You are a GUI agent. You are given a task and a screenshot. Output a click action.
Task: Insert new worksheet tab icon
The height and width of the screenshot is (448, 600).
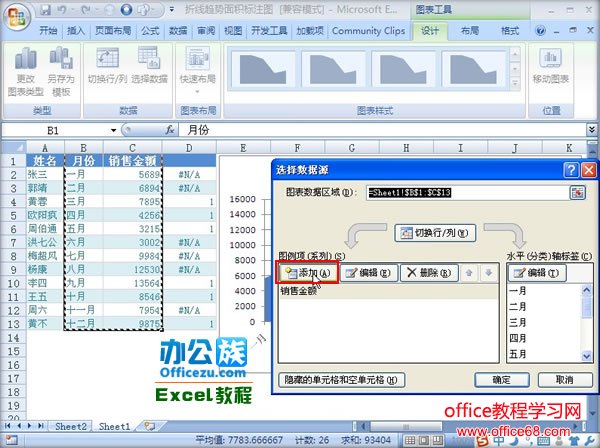click(x=150, y=426)
